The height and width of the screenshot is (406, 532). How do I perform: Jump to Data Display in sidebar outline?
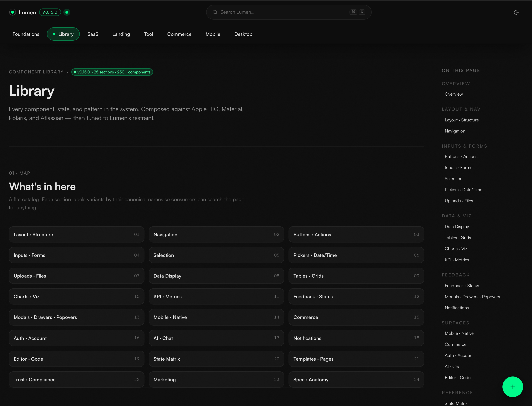[x=457, y=226]
